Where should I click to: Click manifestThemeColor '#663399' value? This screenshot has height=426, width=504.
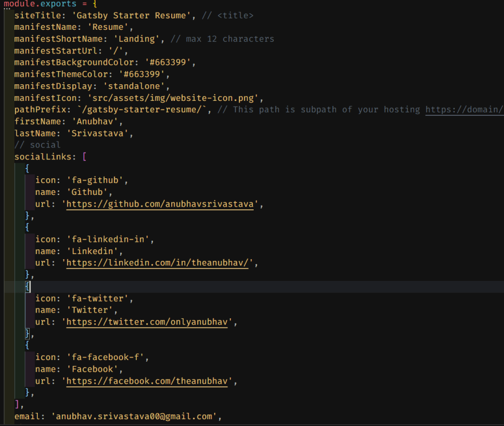[142, 75]
